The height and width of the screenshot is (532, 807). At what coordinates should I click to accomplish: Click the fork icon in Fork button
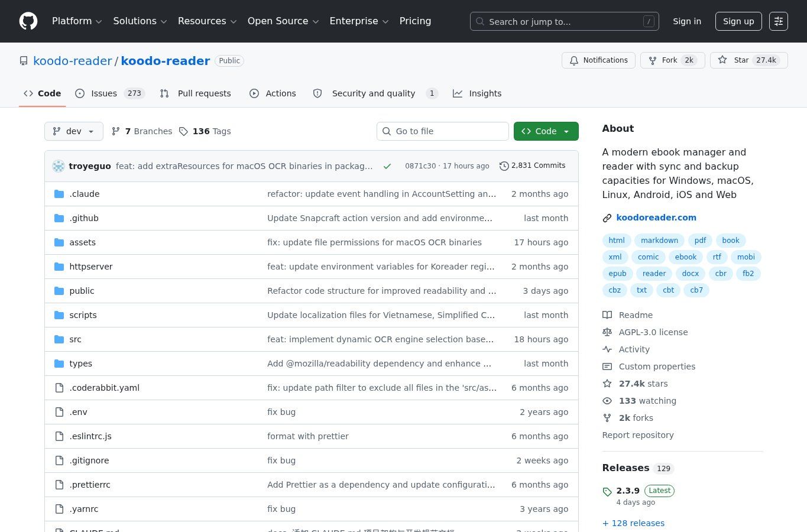pyautogui.click(x=653, y=60)
